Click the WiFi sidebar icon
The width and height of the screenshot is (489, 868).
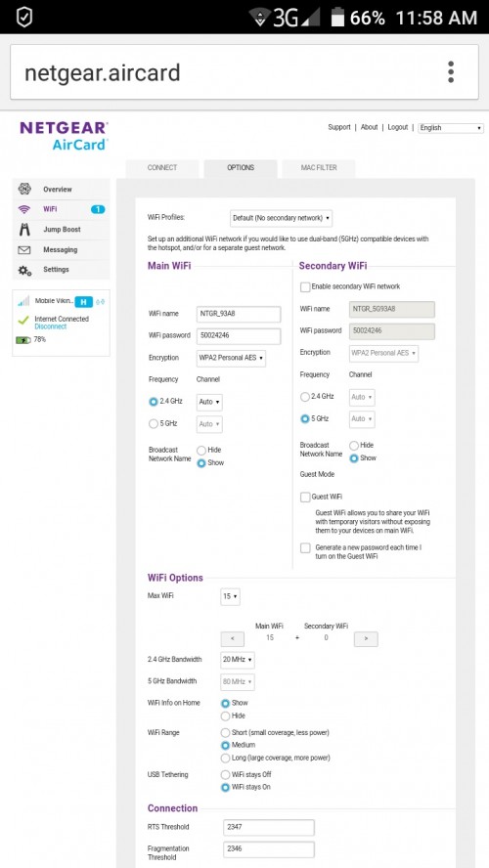[23, 209]
